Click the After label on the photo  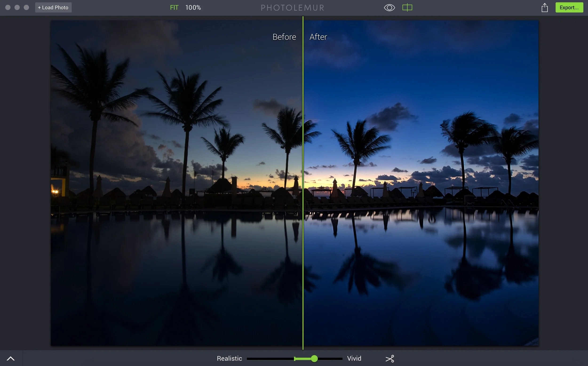(318, 37)
